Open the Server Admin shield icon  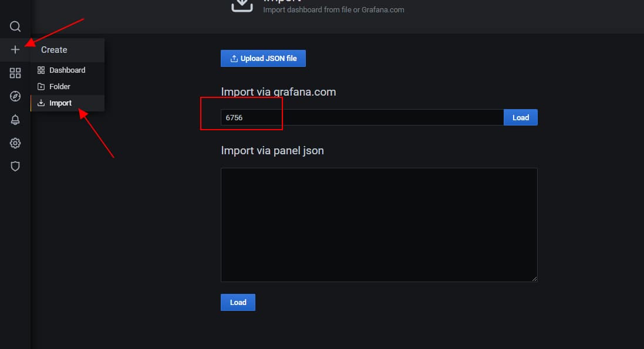15,167
